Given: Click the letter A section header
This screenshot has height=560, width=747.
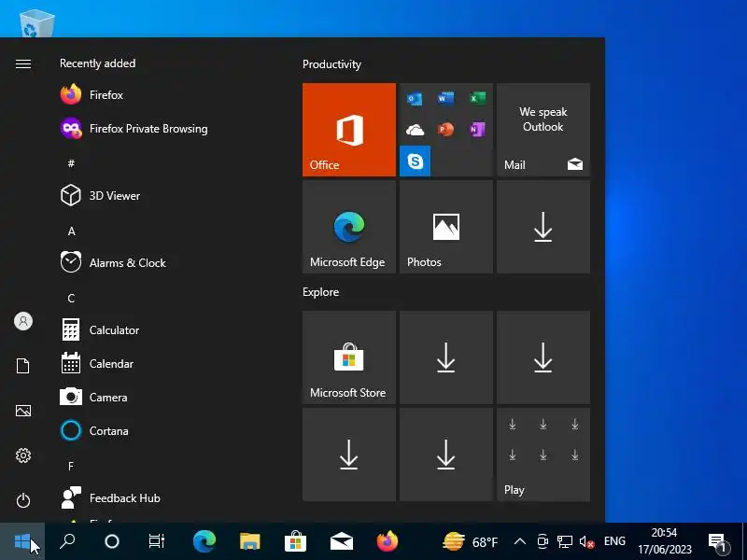Looking at the screenshot, I should [72, 231].
